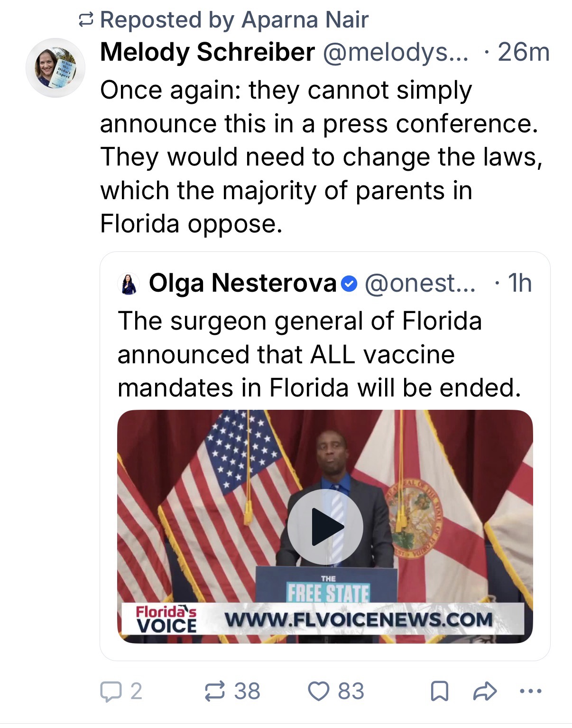The image size is (572, 728).
Task: Play the embedded press conference video
Action: (325, 527)
